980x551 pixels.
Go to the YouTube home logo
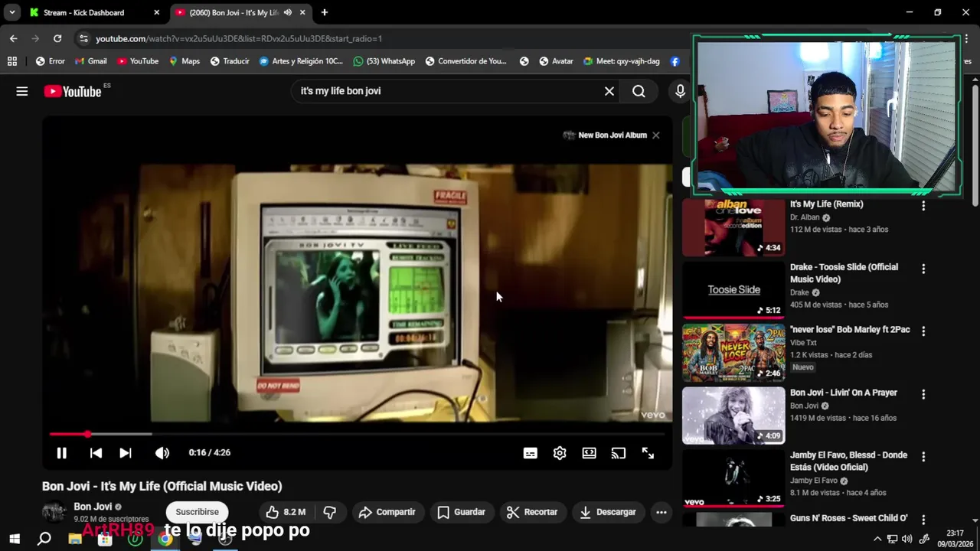point(73,91)
